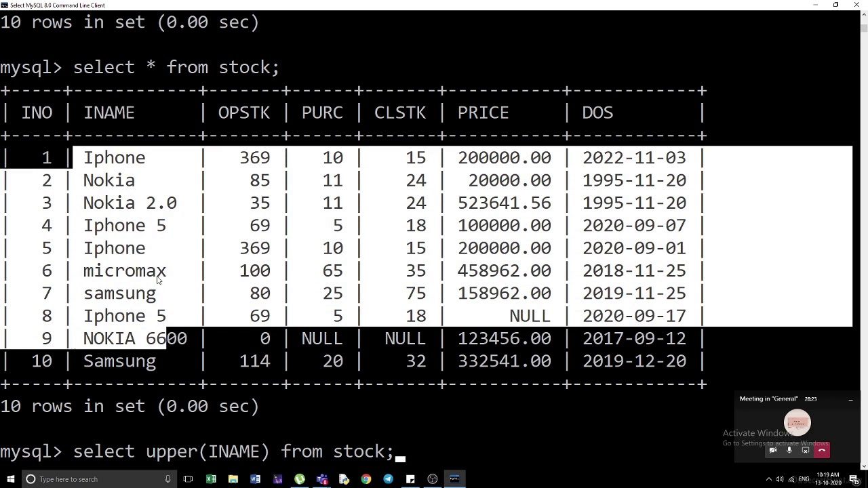This screenshot has height=488, width=868.
Task: Open the taskbar clock showing 10:19 AM
Action: click(828, 479)
